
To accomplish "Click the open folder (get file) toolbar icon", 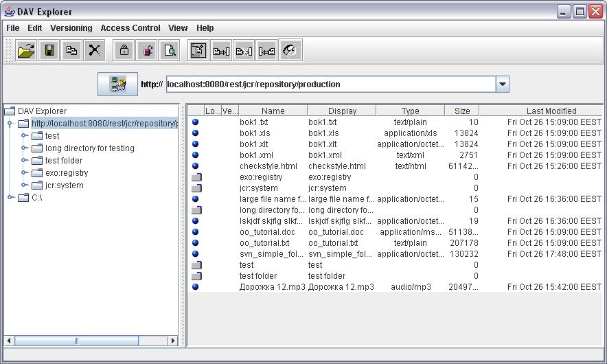I will pyautogui.click(x=26, y=50).
